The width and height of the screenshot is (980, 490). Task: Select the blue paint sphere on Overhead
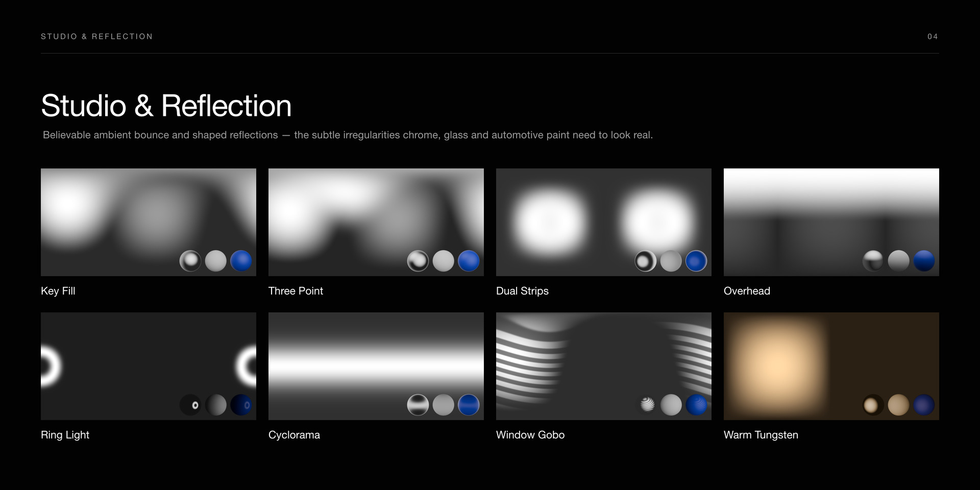click(924, 261)
